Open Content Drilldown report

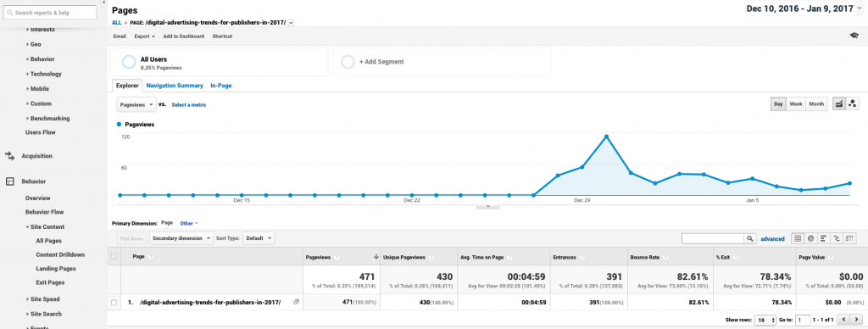click(x=60, y=254)
